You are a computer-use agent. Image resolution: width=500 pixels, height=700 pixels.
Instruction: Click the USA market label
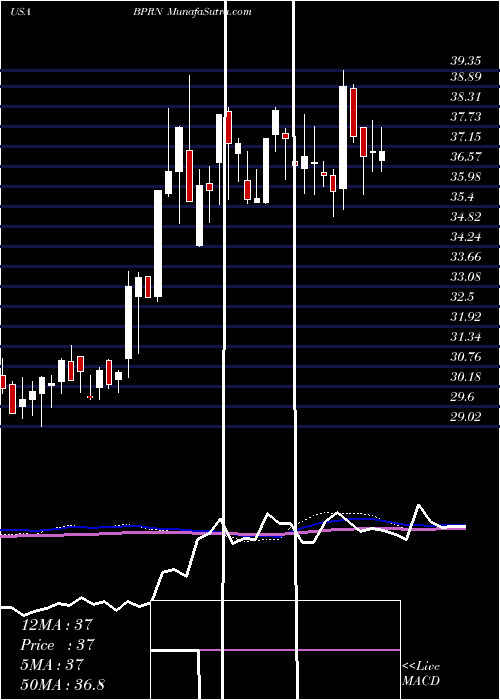pyautogui.click(x=21, y=12)
